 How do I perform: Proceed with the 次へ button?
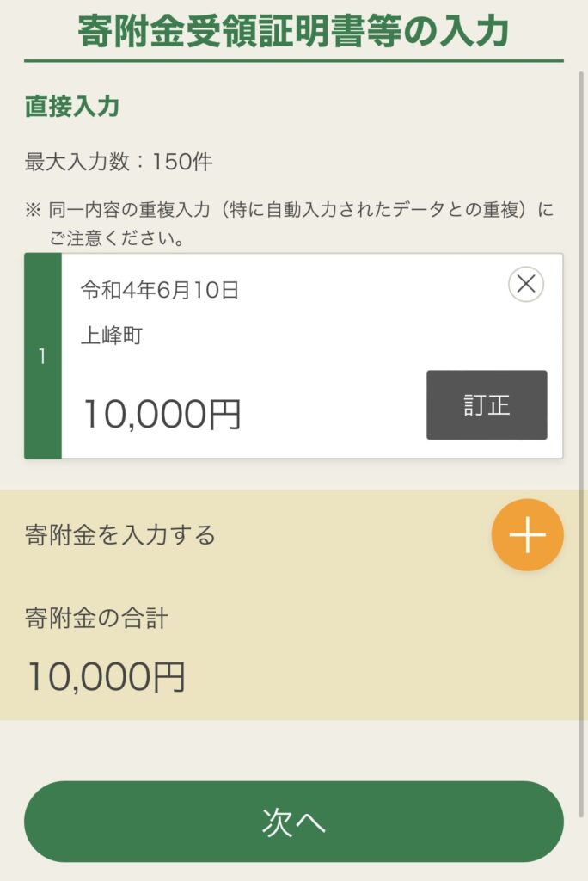pos(293,822)
